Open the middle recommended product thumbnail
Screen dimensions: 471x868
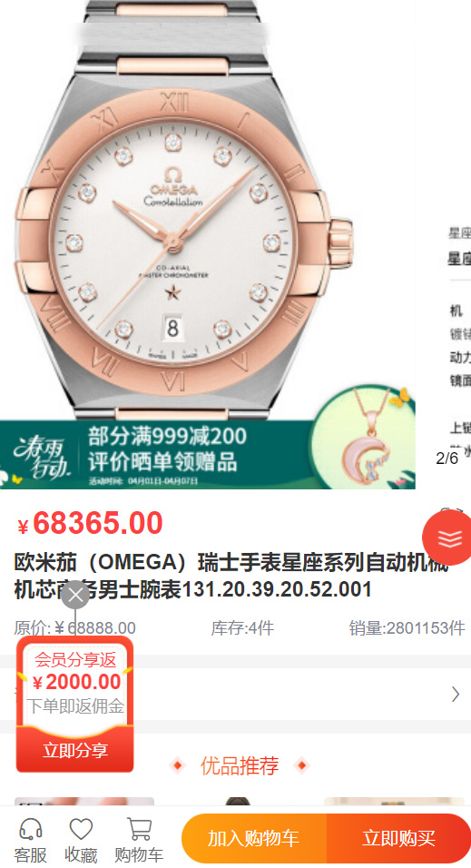click(x=238, y=801)
